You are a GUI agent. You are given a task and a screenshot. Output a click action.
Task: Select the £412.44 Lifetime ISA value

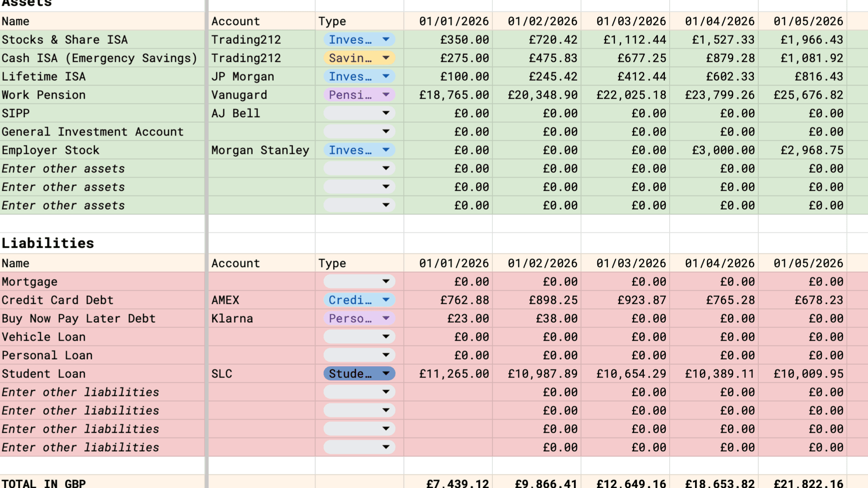[x=625, y=76]
